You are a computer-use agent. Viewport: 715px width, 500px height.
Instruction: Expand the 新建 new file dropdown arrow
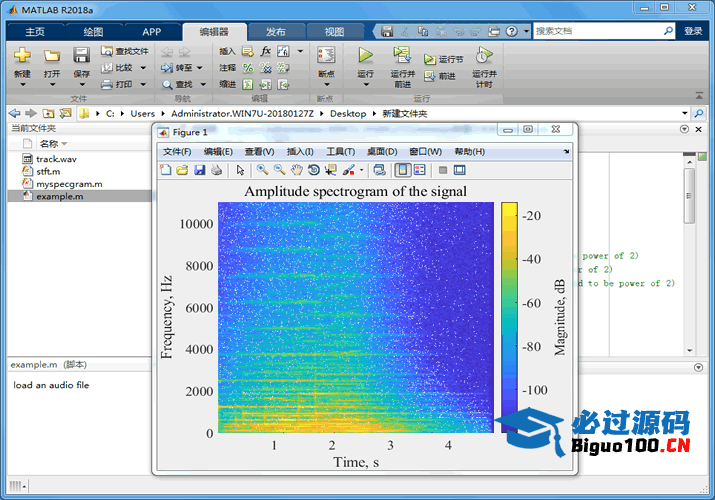22,85
